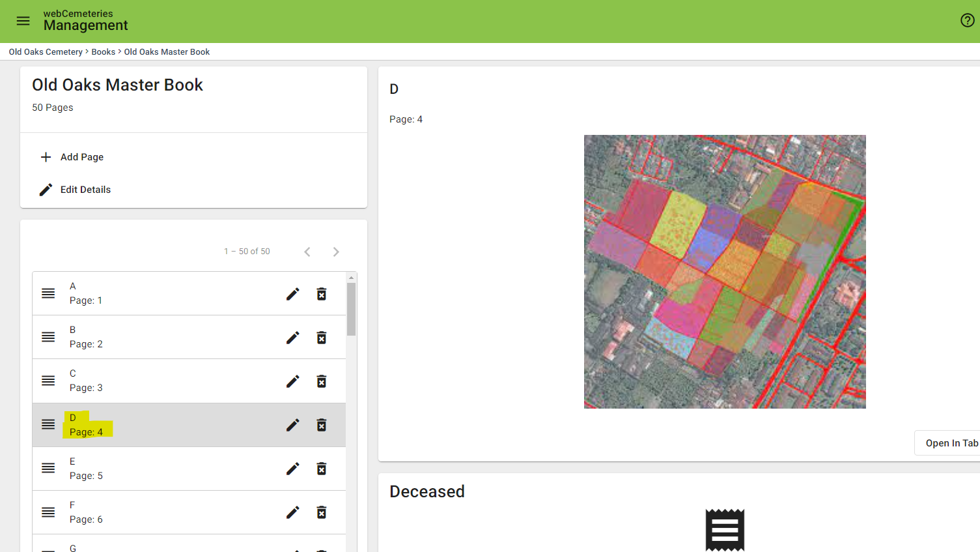Go to next page of results
The width and height of the screenshot is (980, 552).
(336, 252)
